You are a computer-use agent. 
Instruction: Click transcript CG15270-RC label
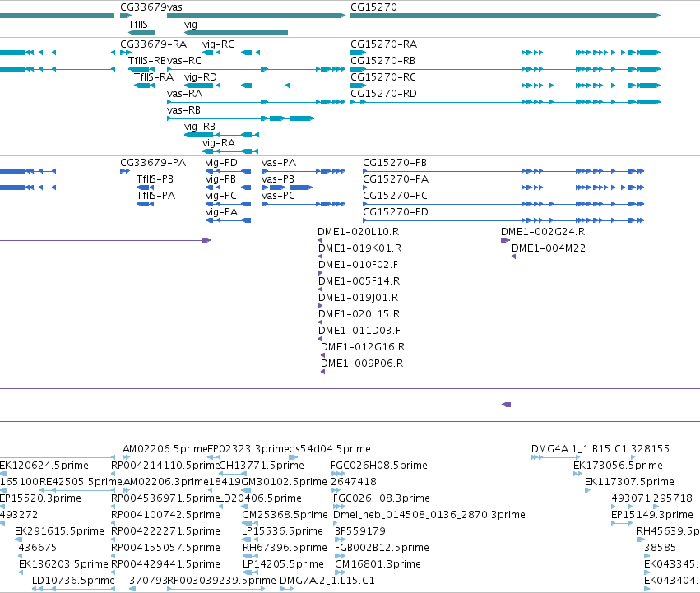click(383, 77)
